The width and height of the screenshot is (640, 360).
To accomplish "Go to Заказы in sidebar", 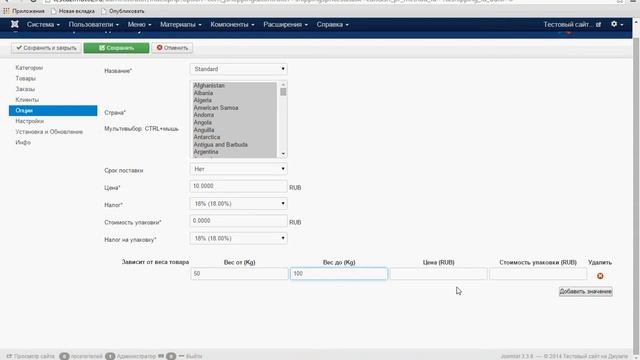I will [25, 89].
